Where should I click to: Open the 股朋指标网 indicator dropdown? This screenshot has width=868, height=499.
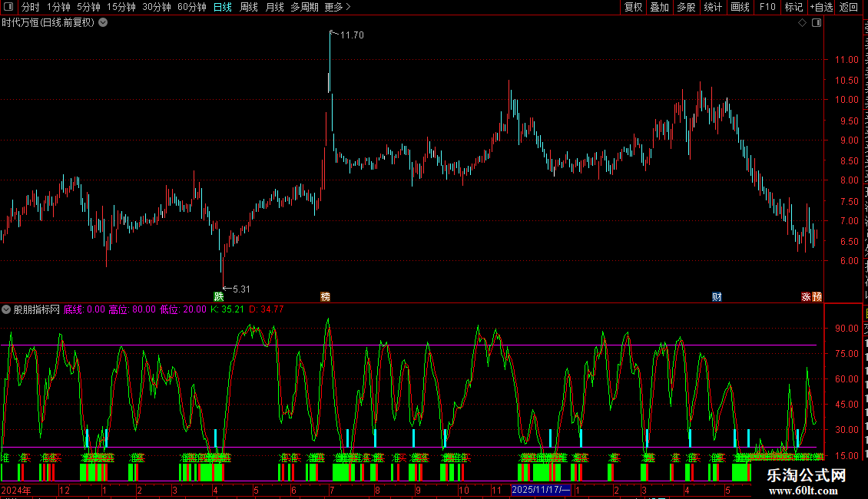pos(6,309)
